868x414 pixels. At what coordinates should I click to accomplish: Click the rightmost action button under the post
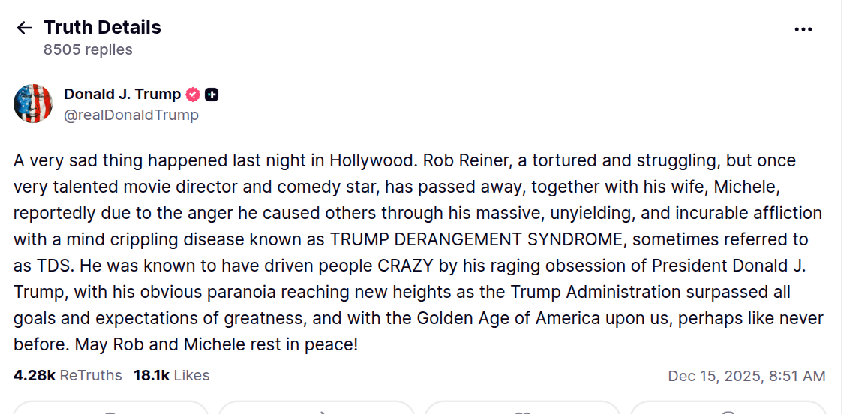point(728,409)
